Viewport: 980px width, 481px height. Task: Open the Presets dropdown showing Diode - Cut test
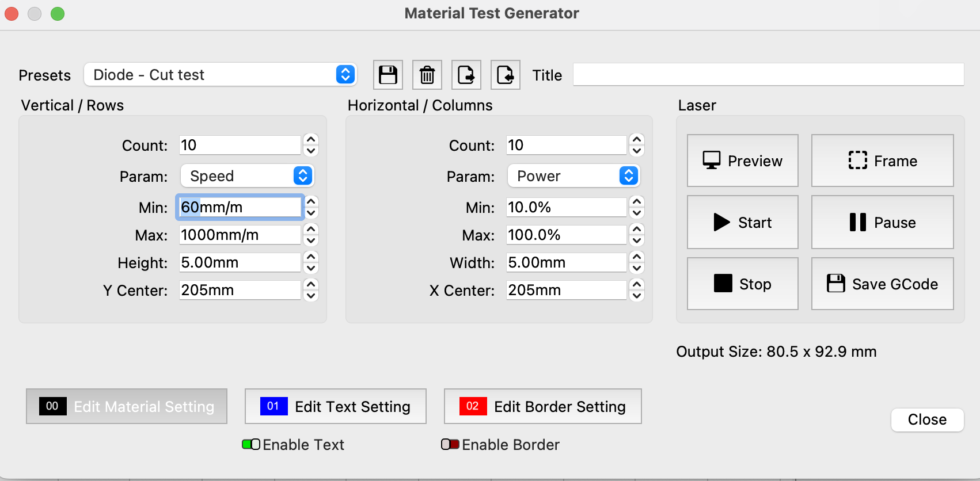click(221, 75)
